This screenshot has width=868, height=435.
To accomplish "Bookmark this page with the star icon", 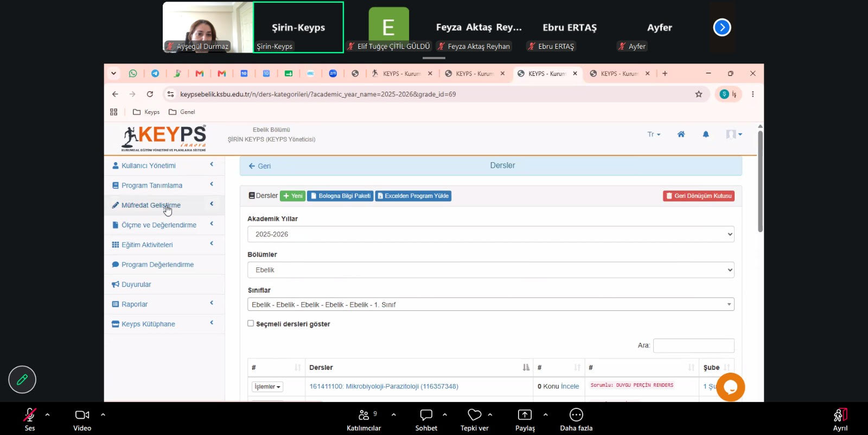I will (699, 94).
